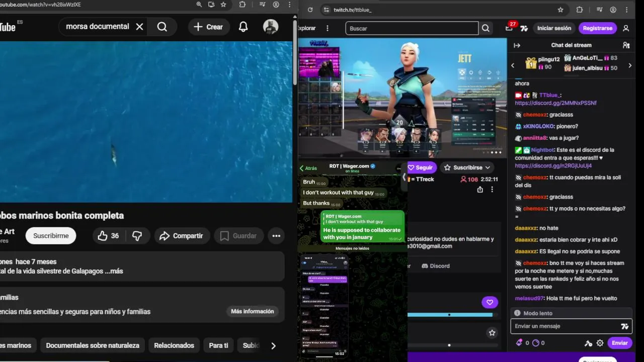Share the Twitch stream

(x=480, y=190)
